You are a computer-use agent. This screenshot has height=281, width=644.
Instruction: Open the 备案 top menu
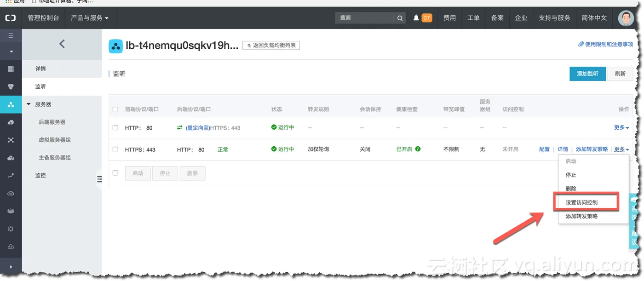[497, 18]
